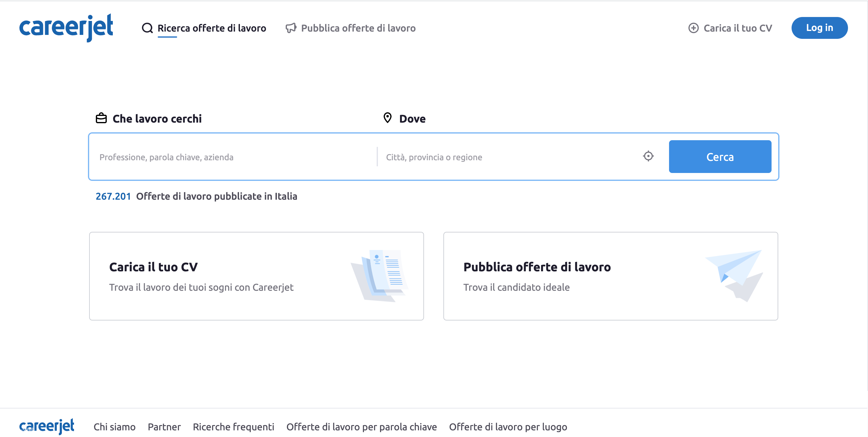Screen dimensions: 868x437
Task: Open Pubblica offerte di lavoro in header
Action: 358,28
